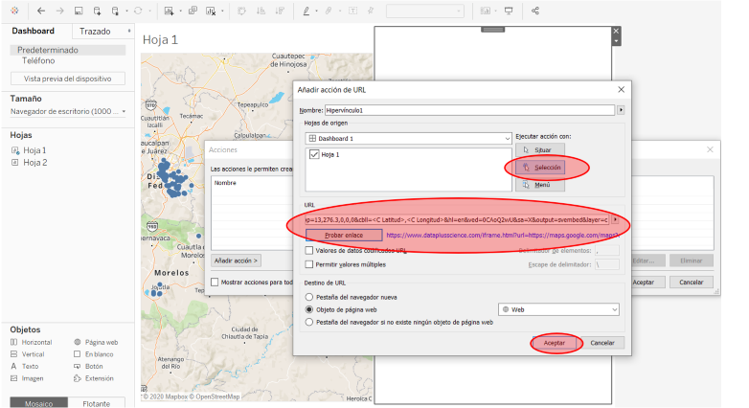Open the highlight pen dropdown arrow

click(x=316, y=11)
